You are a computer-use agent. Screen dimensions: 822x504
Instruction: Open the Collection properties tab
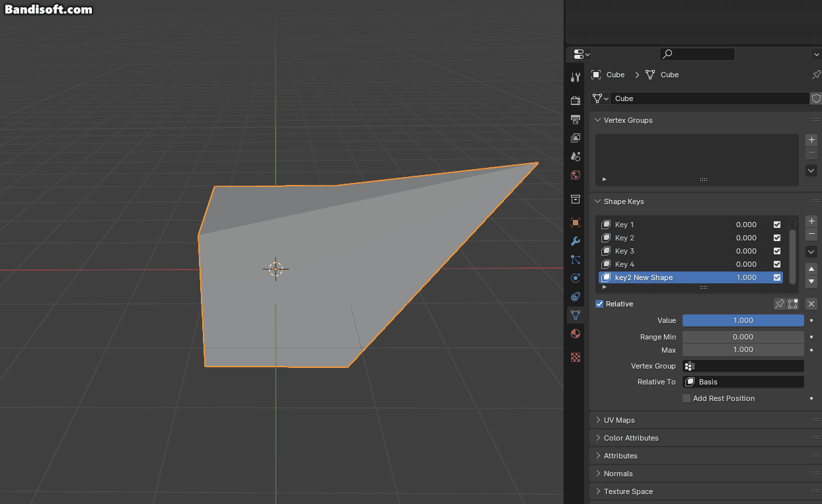(x=576, y=199)
